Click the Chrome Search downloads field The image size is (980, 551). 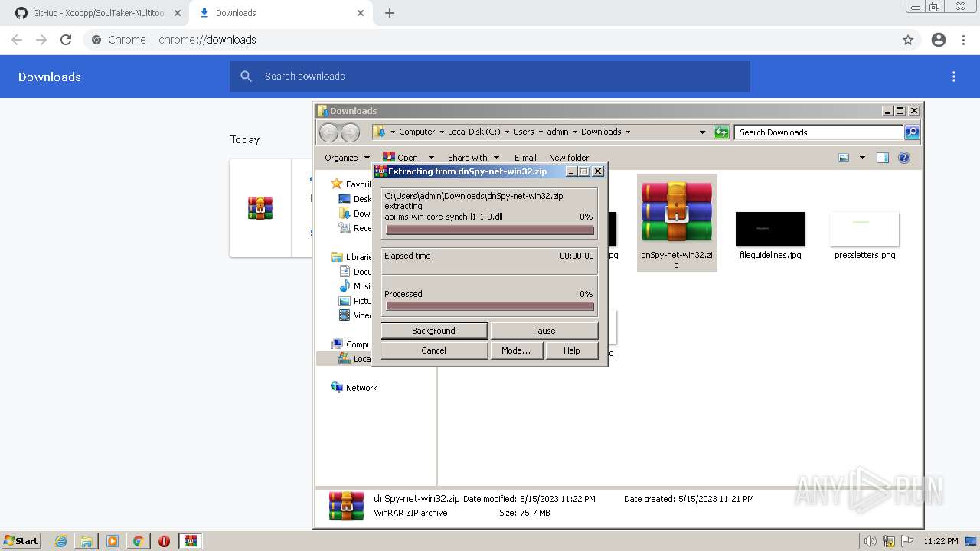(490, 77)
